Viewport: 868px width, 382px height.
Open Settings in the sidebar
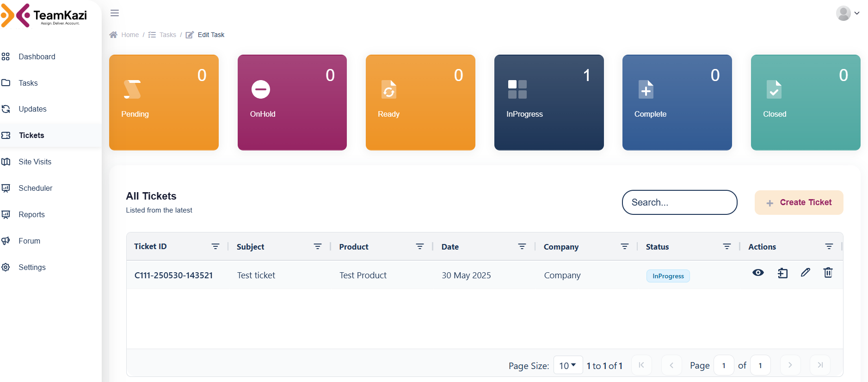click(32, 267)
